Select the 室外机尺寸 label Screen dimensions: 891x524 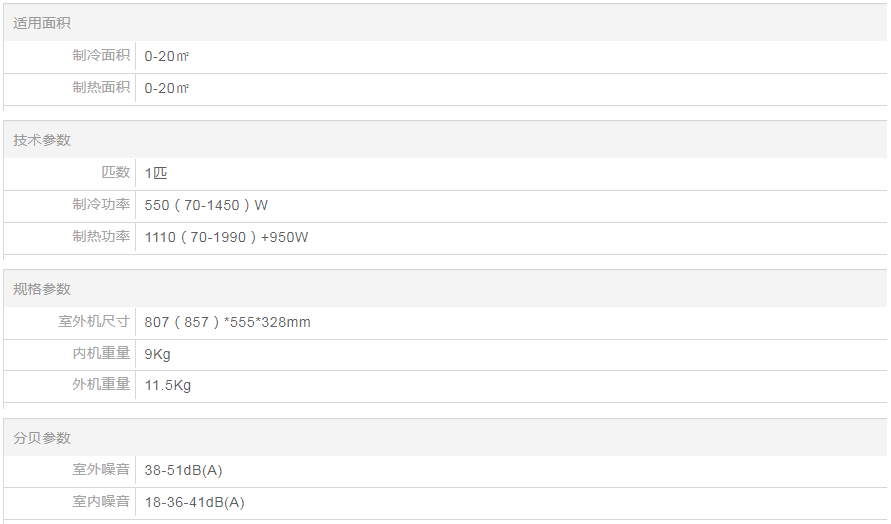click(x=94, y=322)
